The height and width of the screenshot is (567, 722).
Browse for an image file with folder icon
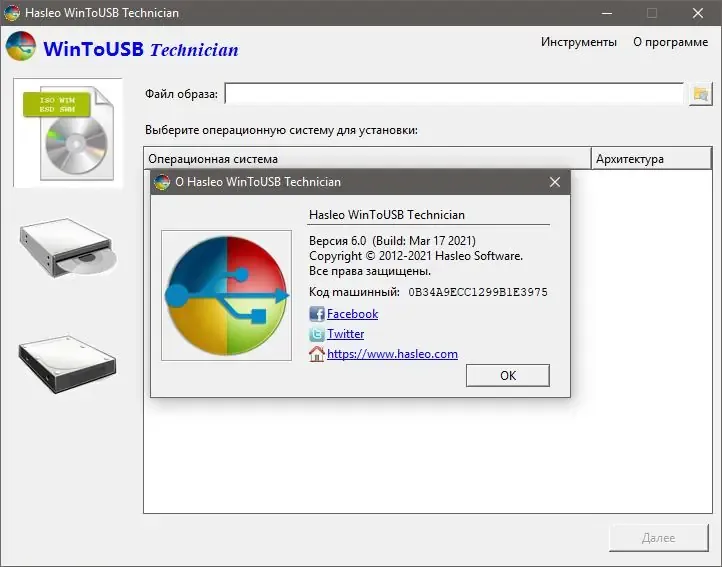pos(700,94)
